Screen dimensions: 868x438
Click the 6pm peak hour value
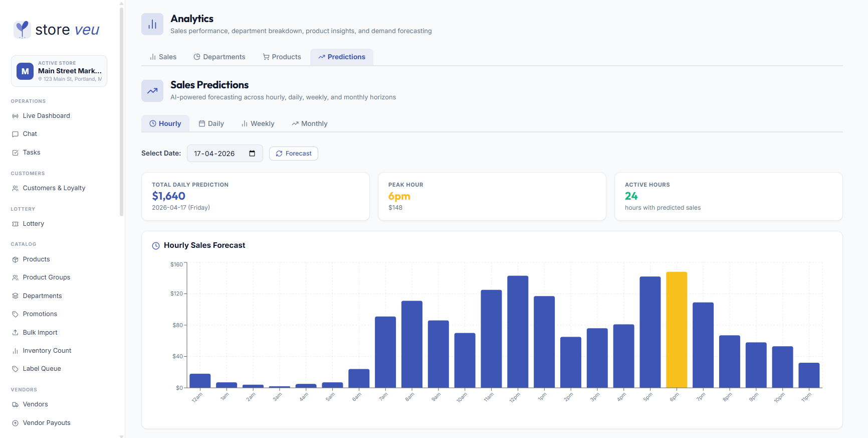click(399, 196)
